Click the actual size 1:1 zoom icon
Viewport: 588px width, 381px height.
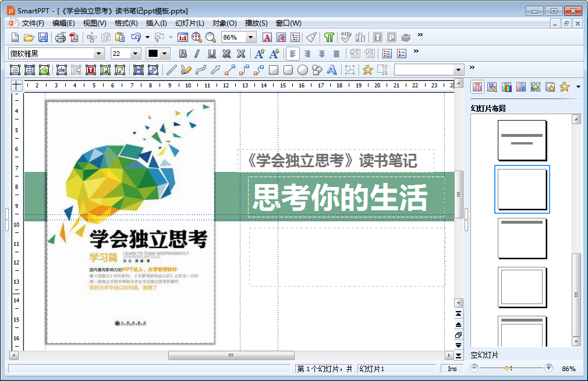[x=183, y=37]
